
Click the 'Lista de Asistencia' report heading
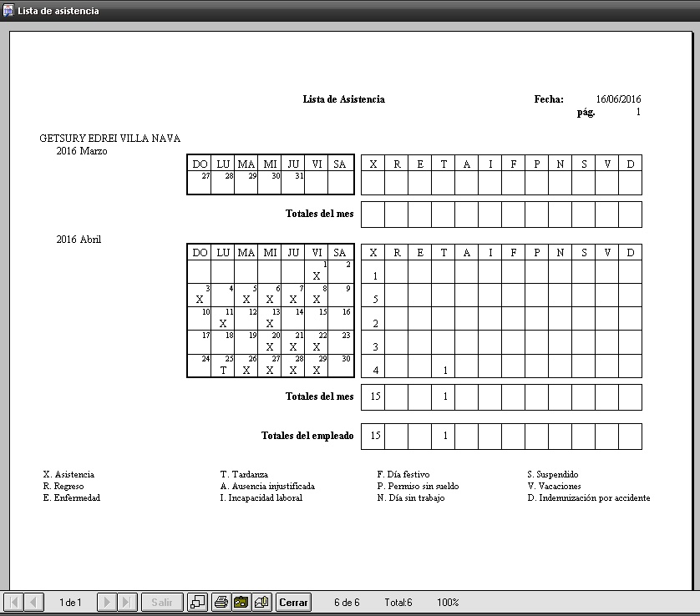pos(343,99)
